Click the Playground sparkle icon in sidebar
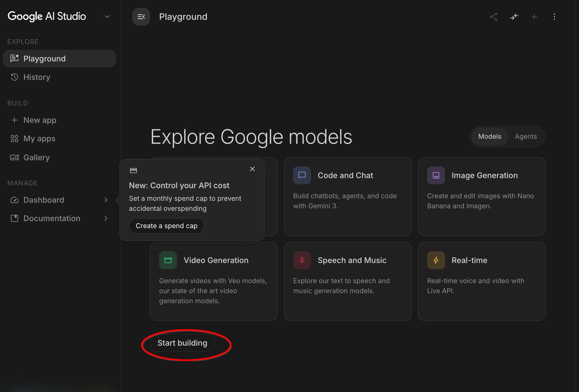The width and height of the screenshot is (579, 392). [x=15, y=58]
